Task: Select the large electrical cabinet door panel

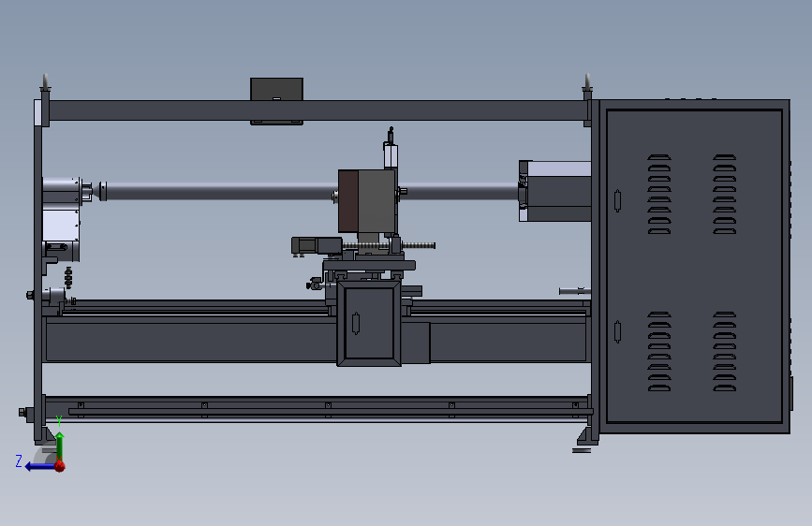Action: tap(694, 266)
